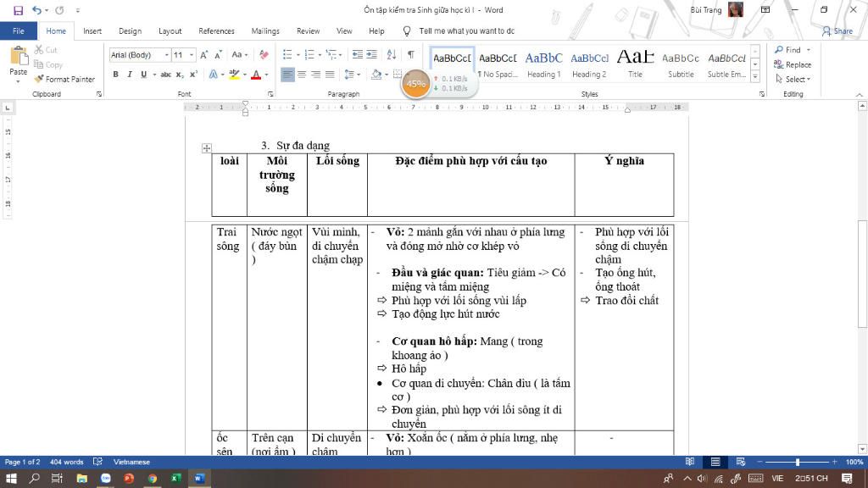
Task: Open line spacing dropdown
Action: click(x=352, y=75)
